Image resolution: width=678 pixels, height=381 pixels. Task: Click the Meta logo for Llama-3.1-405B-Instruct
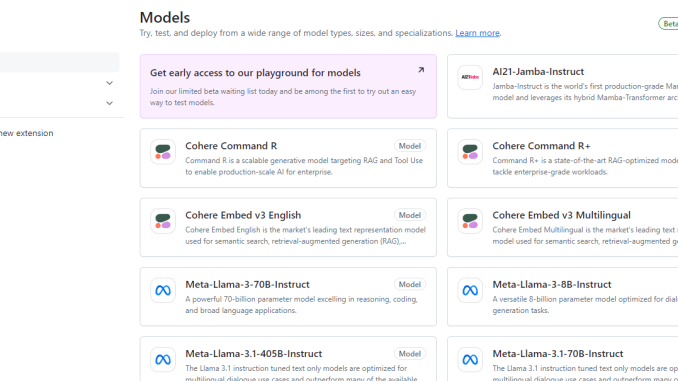pyautogui.click(x=163, y=359)
